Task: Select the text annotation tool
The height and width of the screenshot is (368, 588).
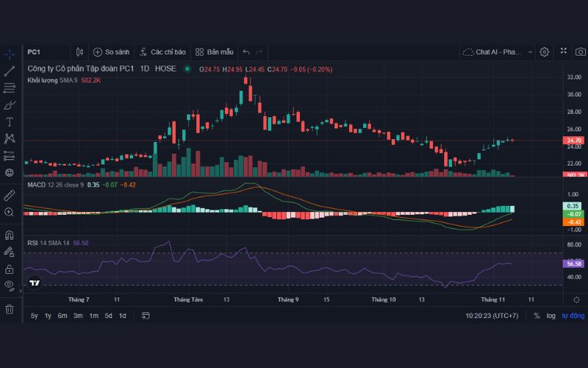Action: coord(10,121)
